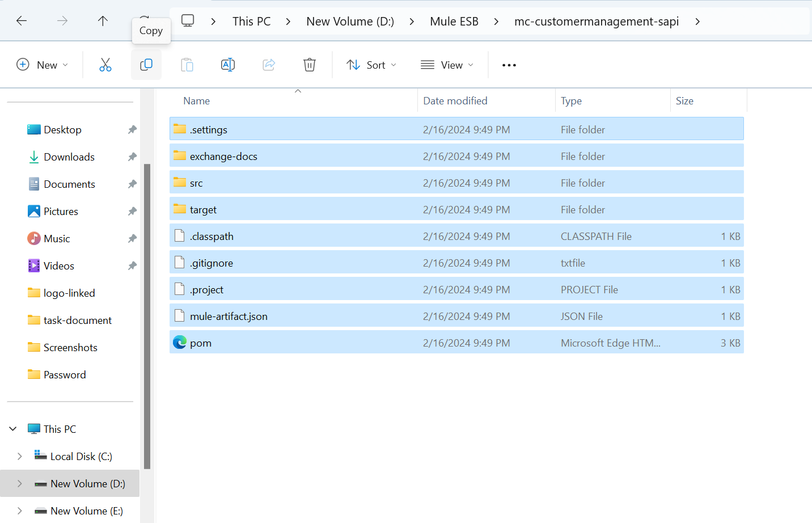
Task: Click the Copy icon in toolbar
Action: tap(146, 65)
